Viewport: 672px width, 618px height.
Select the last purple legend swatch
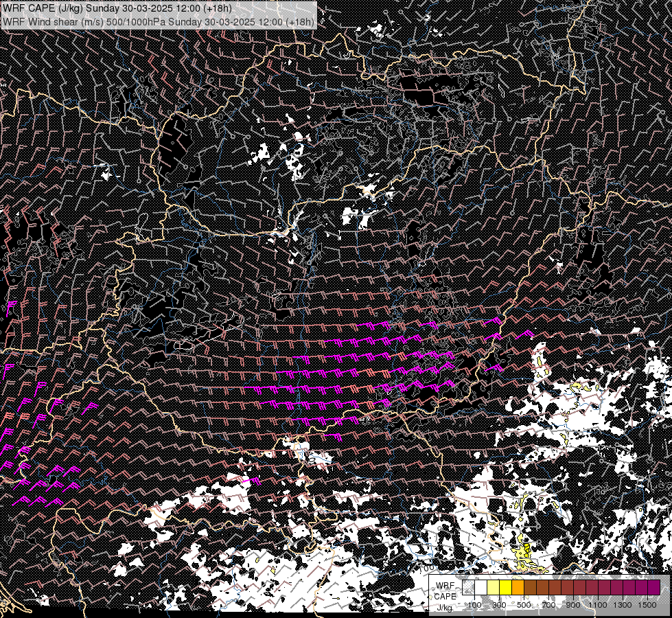click(654, 588)
